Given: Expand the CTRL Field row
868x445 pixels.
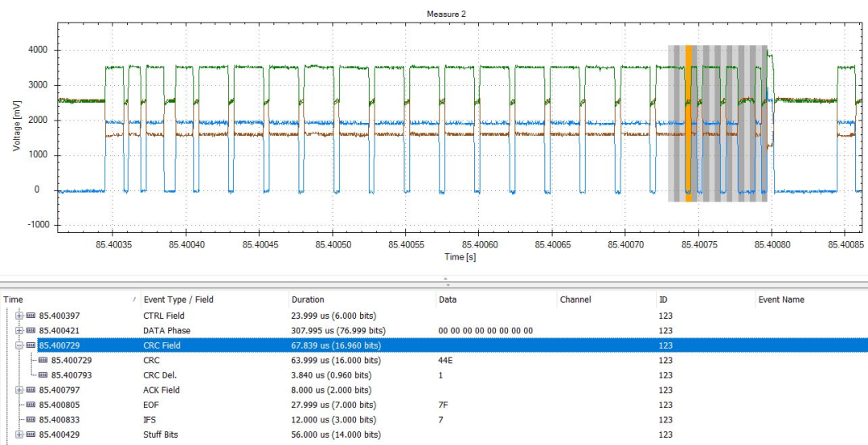Looking at the screenshot, I should point(20,316).
